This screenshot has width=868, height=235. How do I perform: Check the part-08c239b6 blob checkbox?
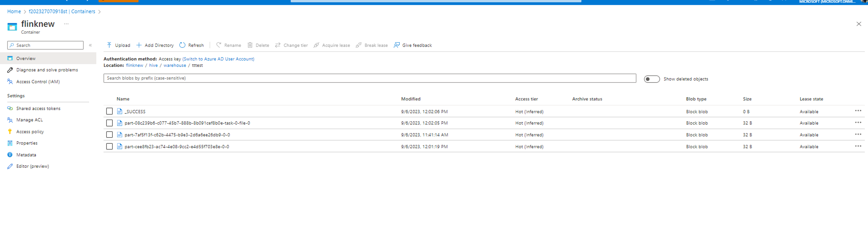point(109,123)
